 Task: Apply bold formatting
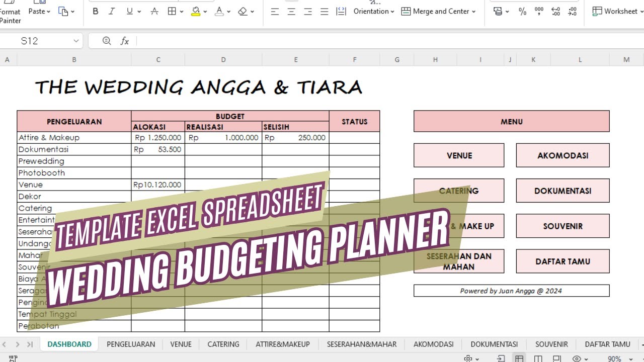[x=96, y=11]
